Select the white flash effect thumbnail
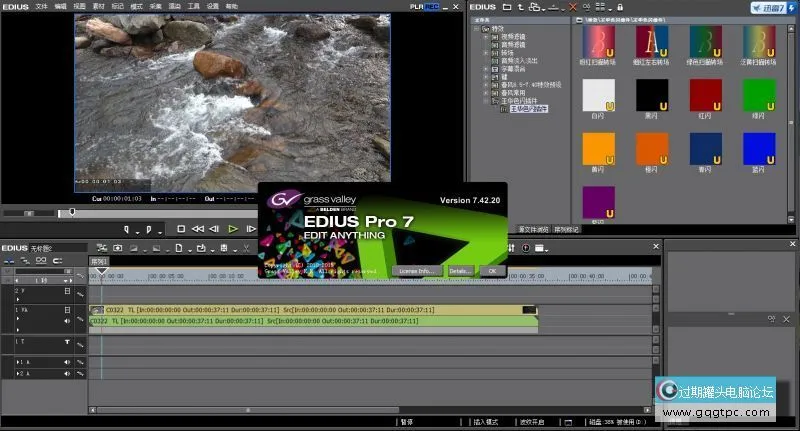The image size is (800, 431). tap(598, 93)
